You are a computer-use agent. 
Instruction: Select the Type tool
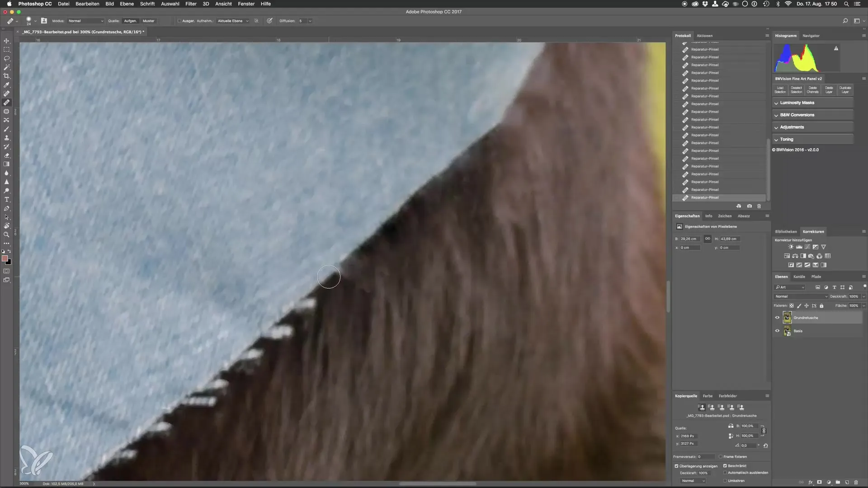[6, 200]
